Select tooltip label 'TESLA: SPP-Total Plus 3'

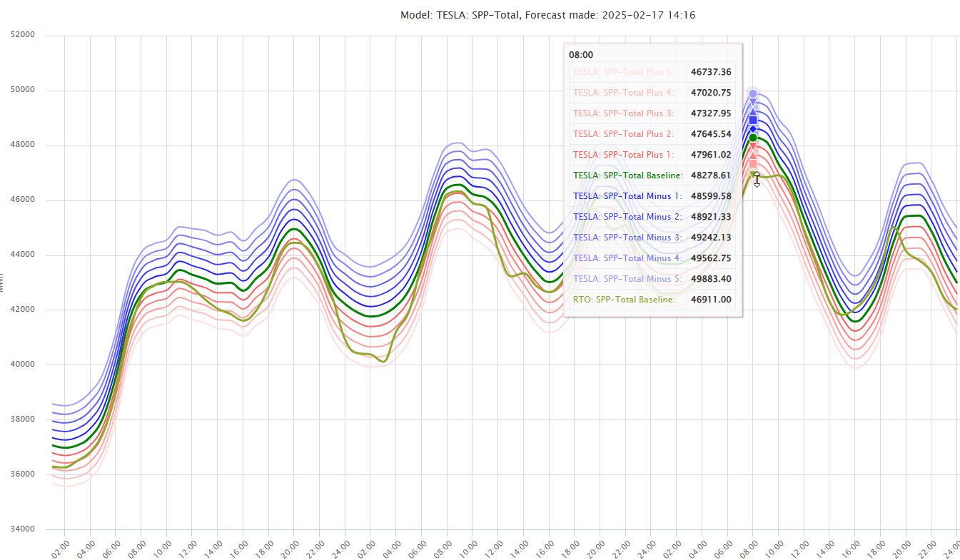623,113
